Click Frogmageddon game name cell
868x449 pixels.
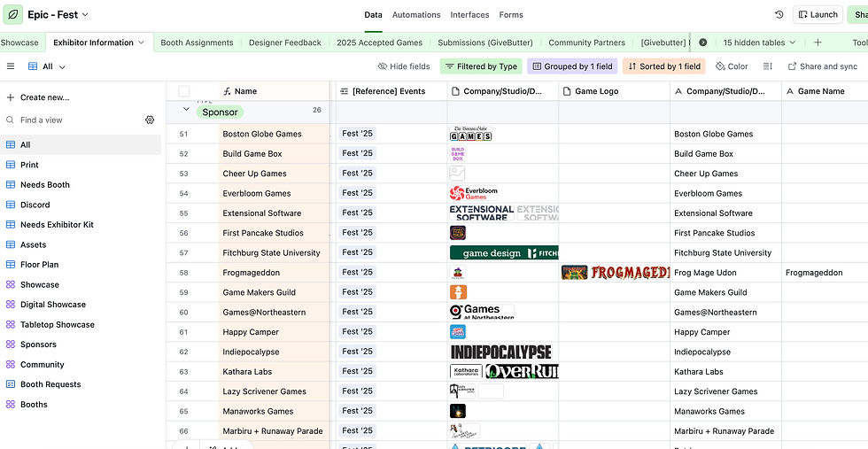tap(825, 273)
